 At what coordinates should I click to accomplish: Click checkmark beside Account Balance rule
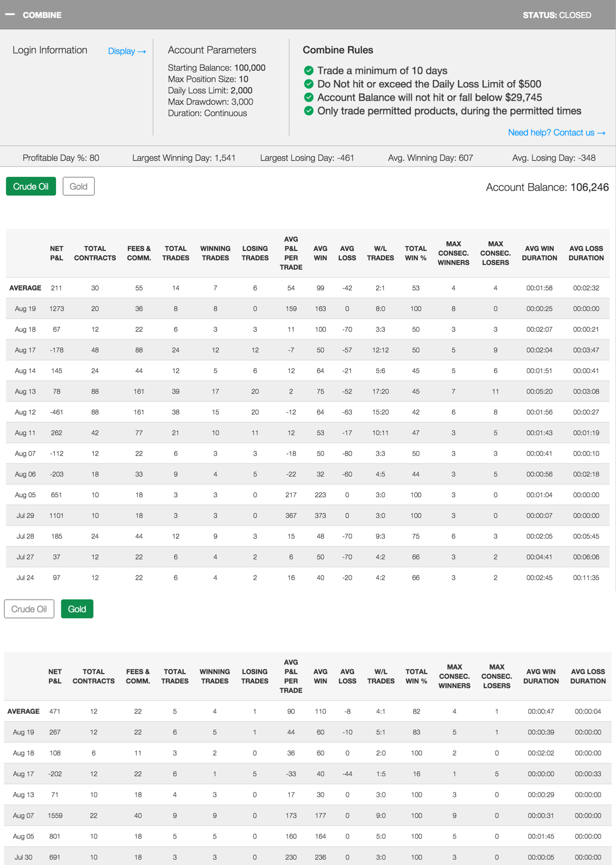(x=309, y=98)
